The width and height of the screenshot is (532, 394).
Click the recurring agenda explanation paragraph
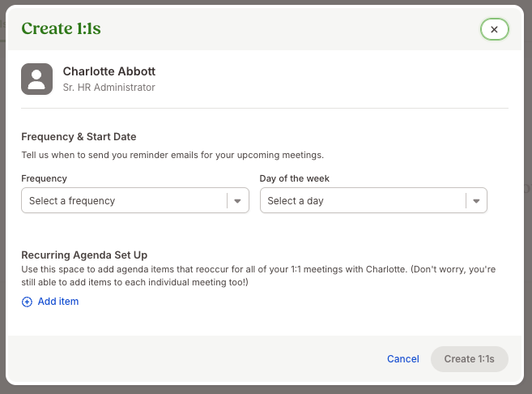click(258, 276)
